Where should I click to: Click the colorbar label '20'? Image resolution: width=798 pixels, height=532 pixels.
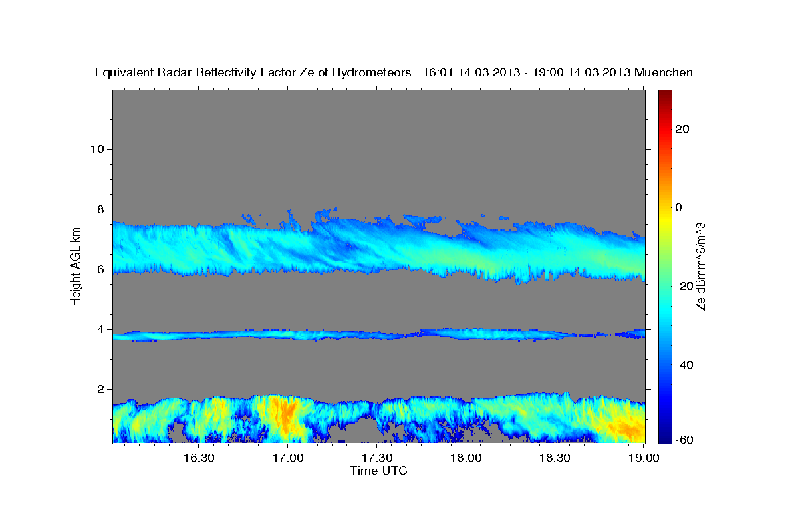click(683, 129)
